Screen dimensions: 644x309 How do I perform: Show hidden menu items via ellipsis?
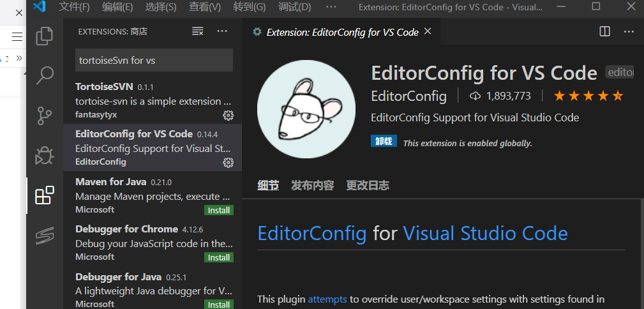(333, 8)
